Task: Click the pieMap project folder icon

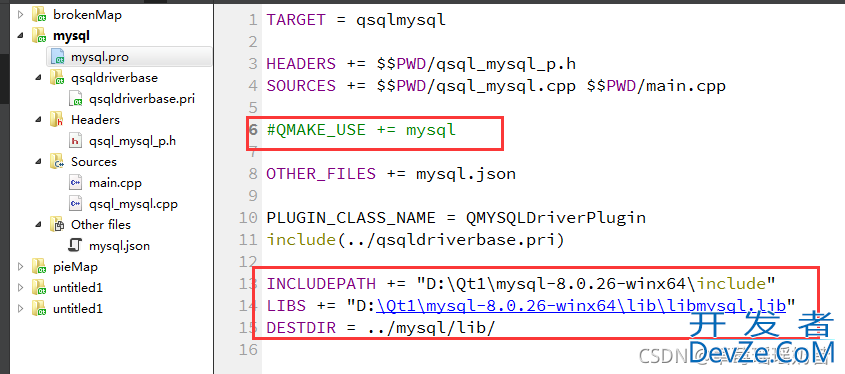Action: pyautogui.click(x=39, y=267)
